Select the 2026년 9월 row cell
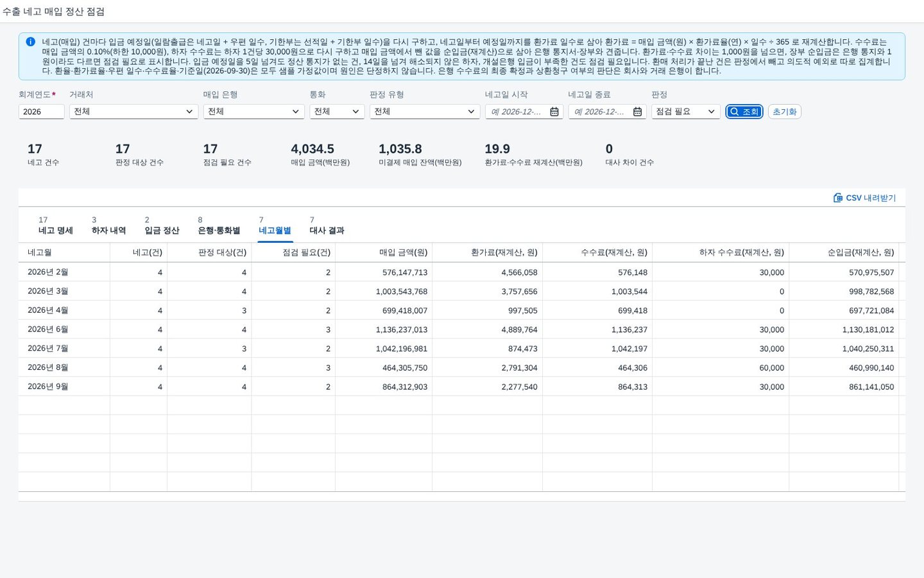Image resolution: width=924 pixels, height=578 pixels. [x=64, y=387]
